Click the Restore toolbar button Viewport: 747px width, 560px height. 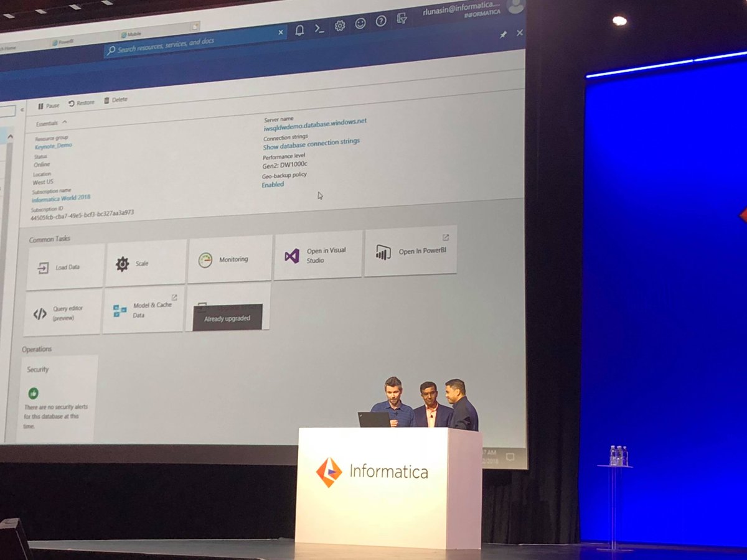tap(81, 103)
